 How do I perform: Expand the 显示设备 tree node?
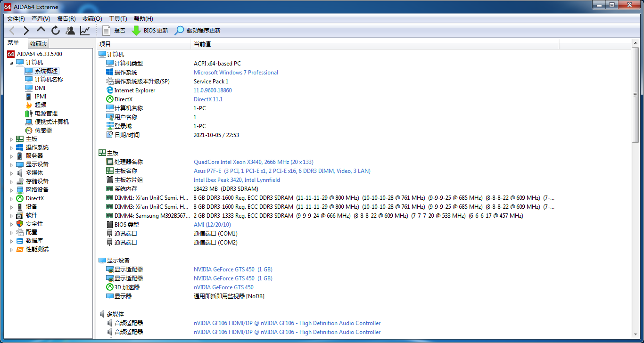pos(11,164)
